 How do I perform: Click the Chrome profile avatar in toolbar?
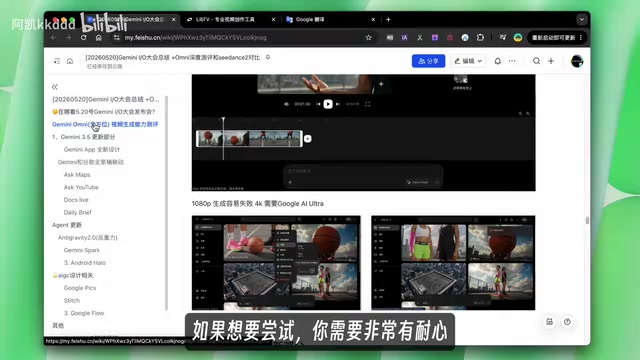click(x=518, y=38)
